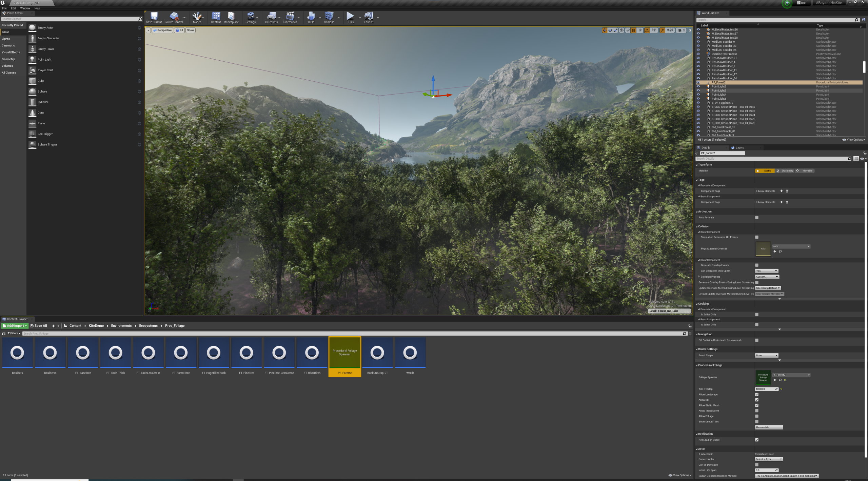Enable the Allow Translucent checkbox
Image resolution: width=868 pixels, height=481 pixels.
(x=757, y=410)
